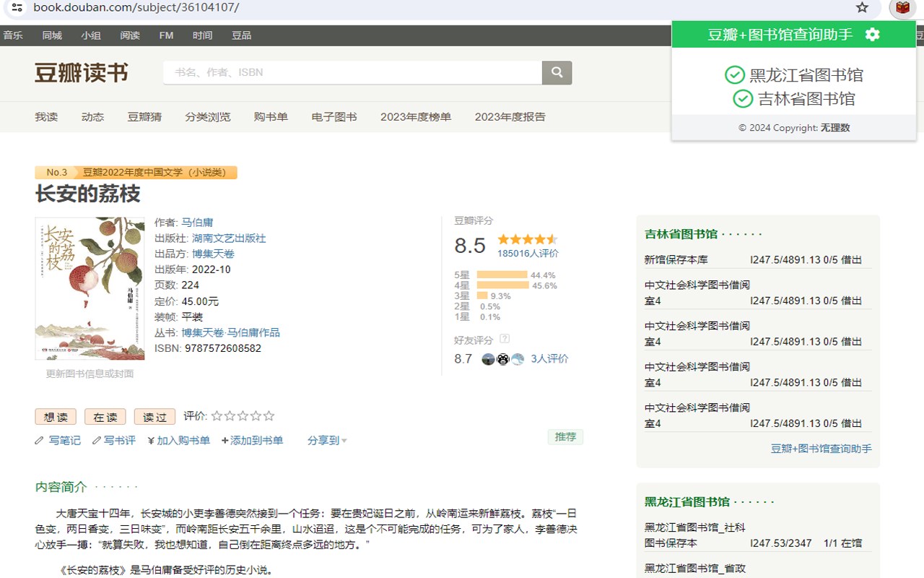This screenshot has height=578, width=924.
Task: Open the 2023年度报告 page
Action: [510, 117]
